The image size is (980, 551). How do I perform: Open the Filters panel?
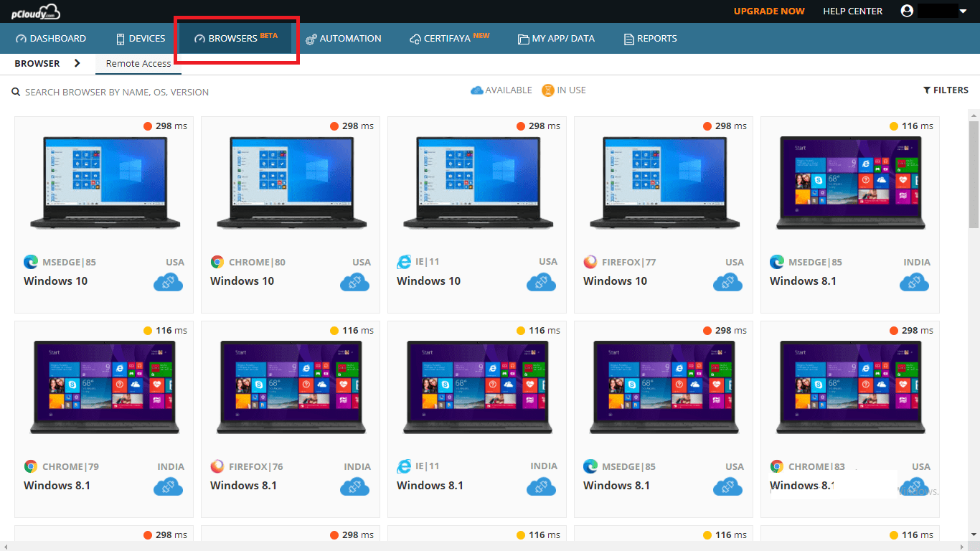pos(946,90)
